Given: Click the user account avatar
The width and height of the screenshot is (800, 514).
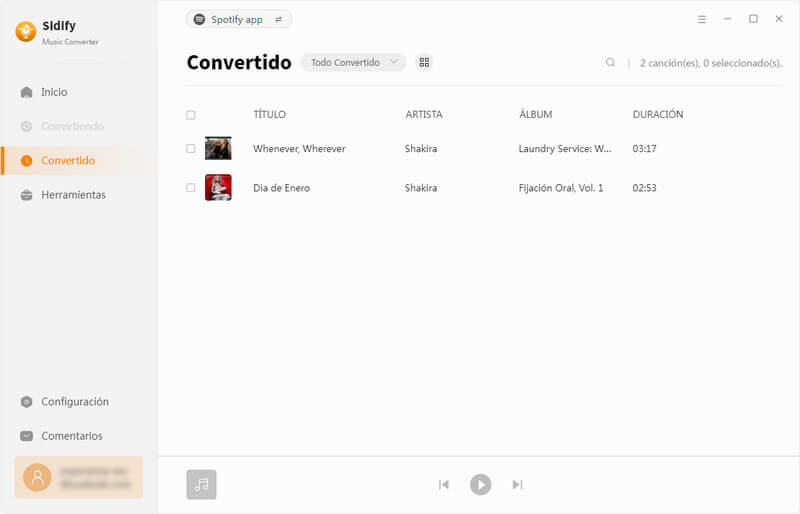Looking at the screenshot, I should pos(37,477).
